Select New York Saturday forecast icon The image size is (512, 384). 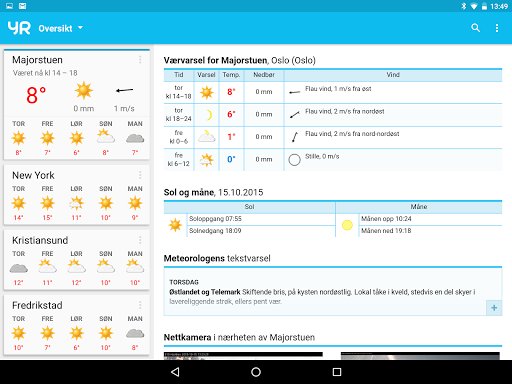click(x=76, y=203)
